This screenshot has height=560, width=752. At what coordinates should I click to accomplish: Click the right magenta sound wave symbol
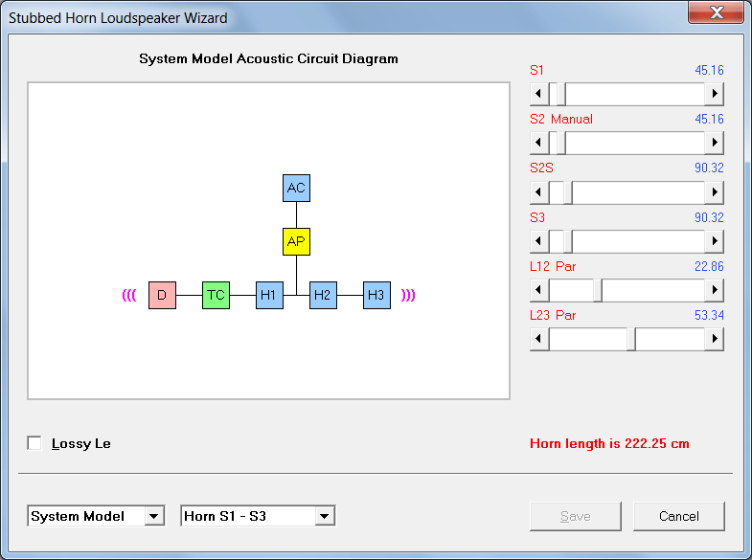[x=408, y=295]
